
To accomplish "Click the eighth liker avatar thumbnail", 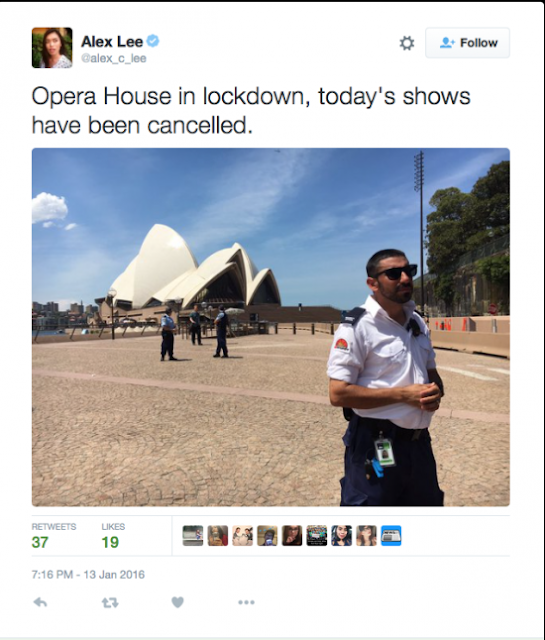I will 366,536.
